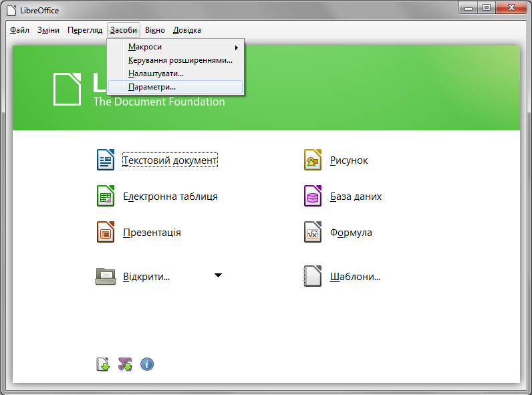Click the get templates download icon
Screen dimensions: 532x395
103,364
